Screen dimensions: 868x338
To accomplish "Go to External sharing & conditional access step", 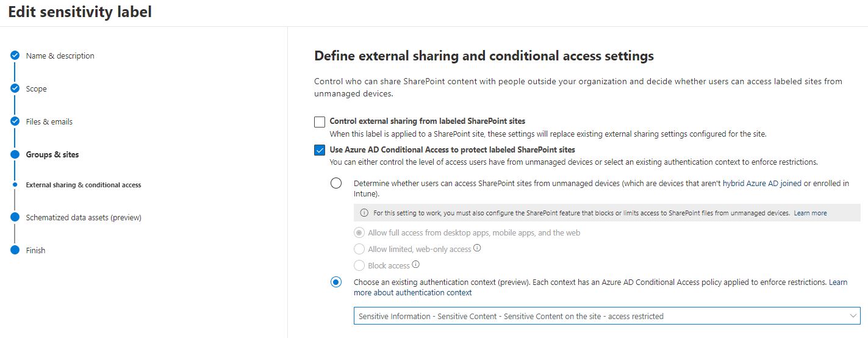I will (83, 185).
